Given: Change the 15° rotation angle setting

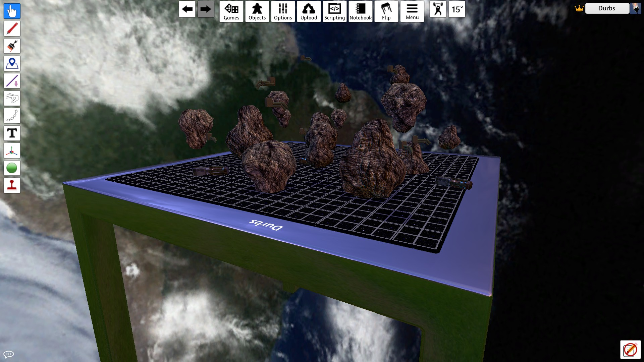Looking at the screenshot, I should [457, 9].
